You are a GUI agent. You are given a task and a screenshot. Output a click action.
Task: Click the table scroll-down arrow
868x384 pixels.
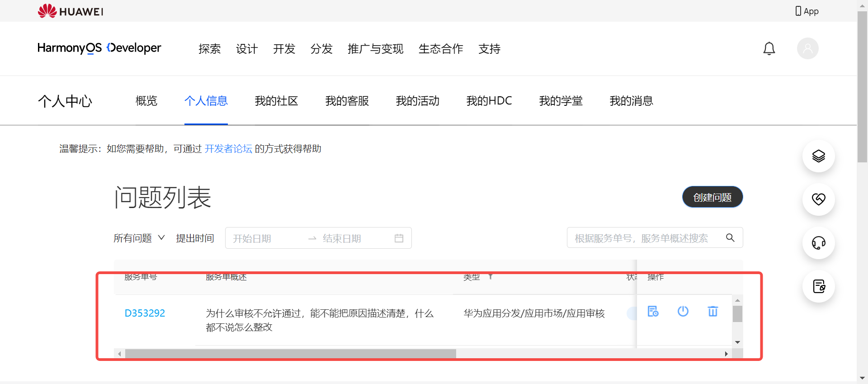pyautogui.click(x=737, y=342)
